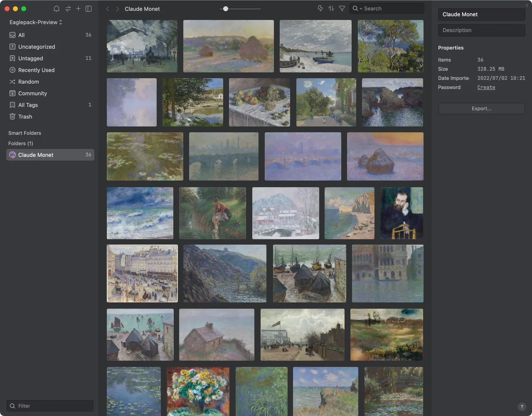Go back with the left chevron
Image resolution: width=532 pixels, height=416 pixels.
tap(108, 9)
